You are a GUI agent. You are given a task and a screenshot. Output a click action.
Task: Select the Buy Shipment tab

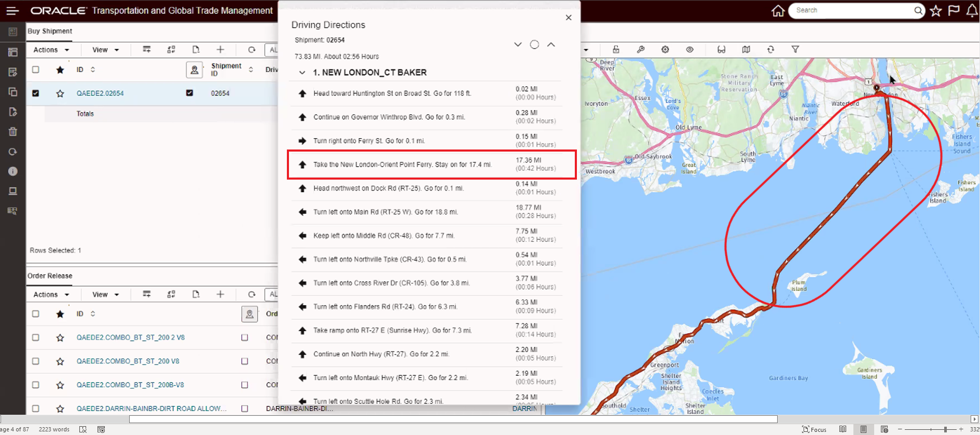(50, 31)
